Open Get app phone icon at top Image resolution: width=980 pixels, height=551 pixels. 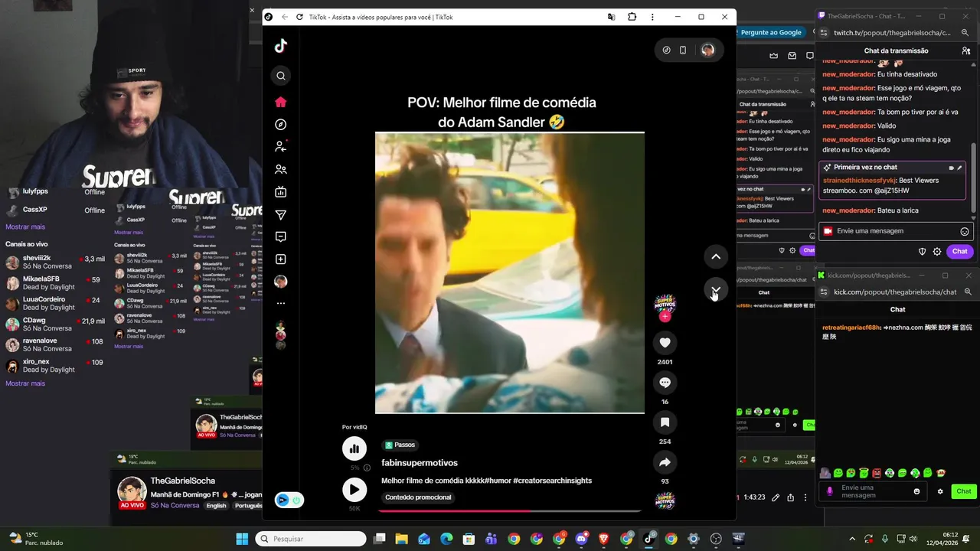(683, 51)
